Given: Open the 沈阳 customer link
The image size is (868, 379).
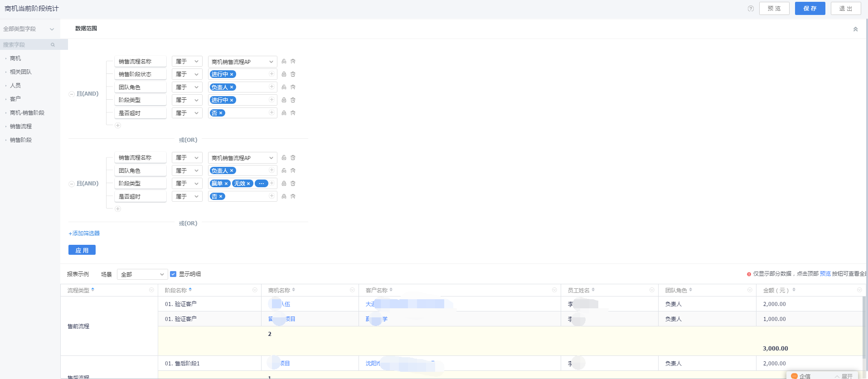Looking at the screenshot, I should pyautogui.click(x=400, y=363).
